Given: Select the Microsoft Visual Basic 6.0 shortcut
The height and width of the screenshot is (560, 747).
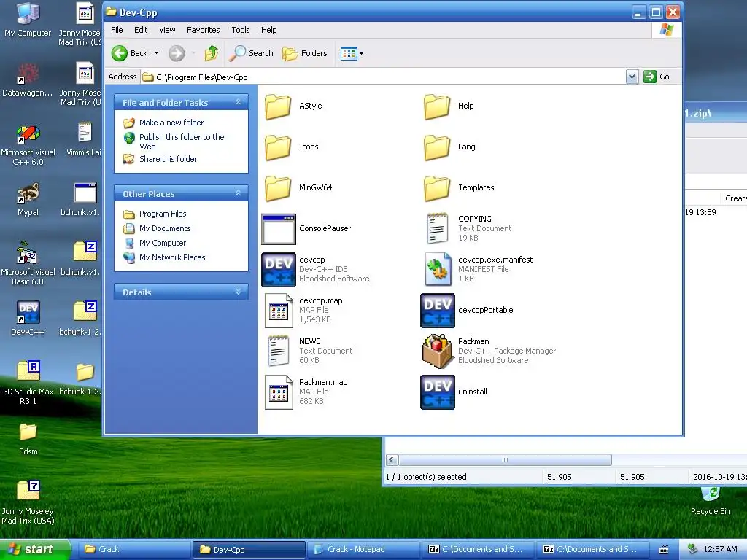Looking at the screenshot, I should pos(28,264).
